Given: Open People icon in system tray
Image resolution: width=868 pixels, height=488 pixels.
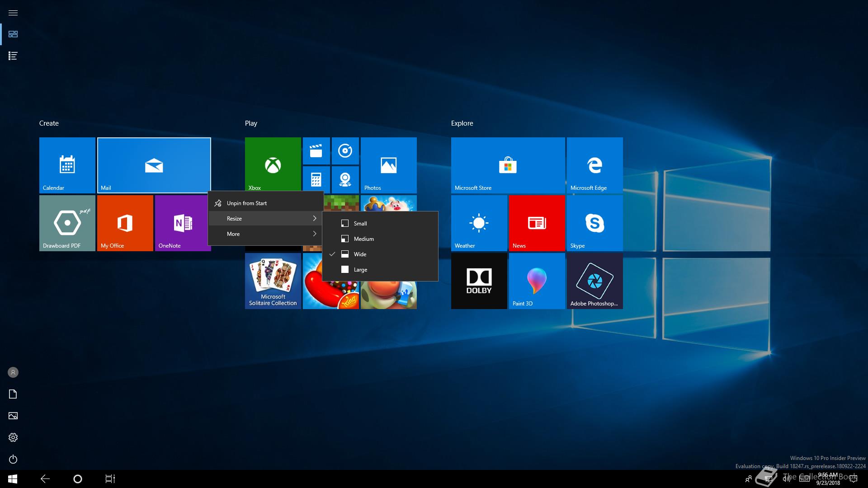Looking at the screenshot, I should 749,479.
